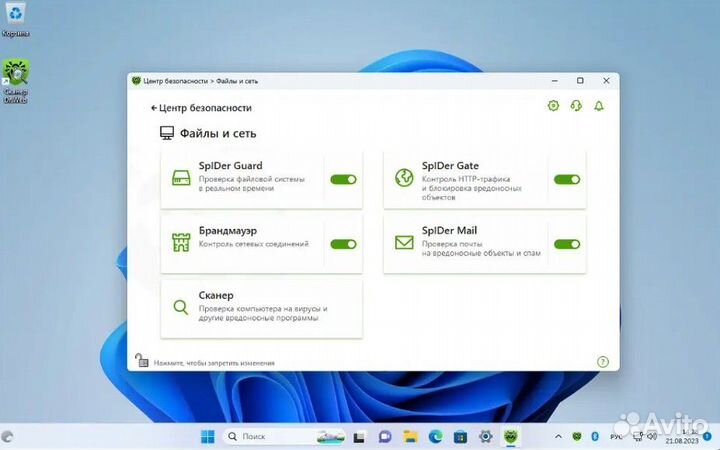This screenshot has width=720, height=450.
Task: Click Bluetooth tray icon
Action: click(x=595, y=436)
